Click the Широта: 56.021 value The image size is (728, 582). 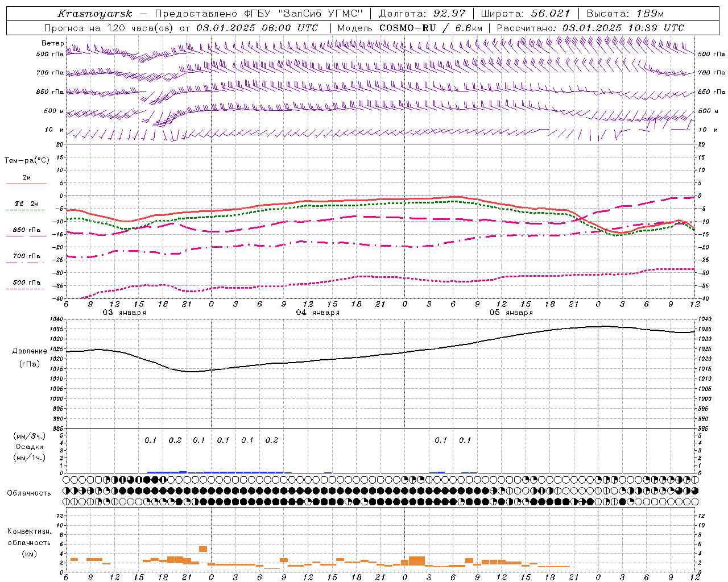[526, 14]
